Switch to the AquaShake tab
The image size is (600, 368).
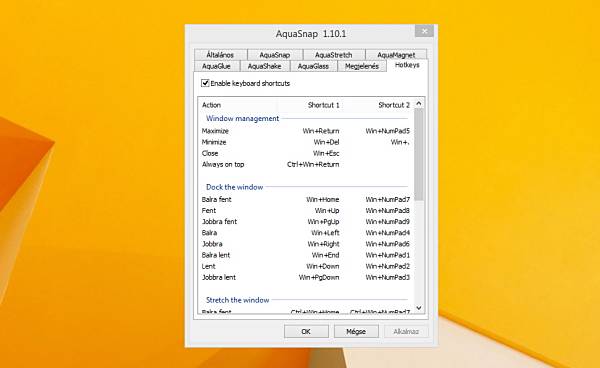click(x=264, y=66)
